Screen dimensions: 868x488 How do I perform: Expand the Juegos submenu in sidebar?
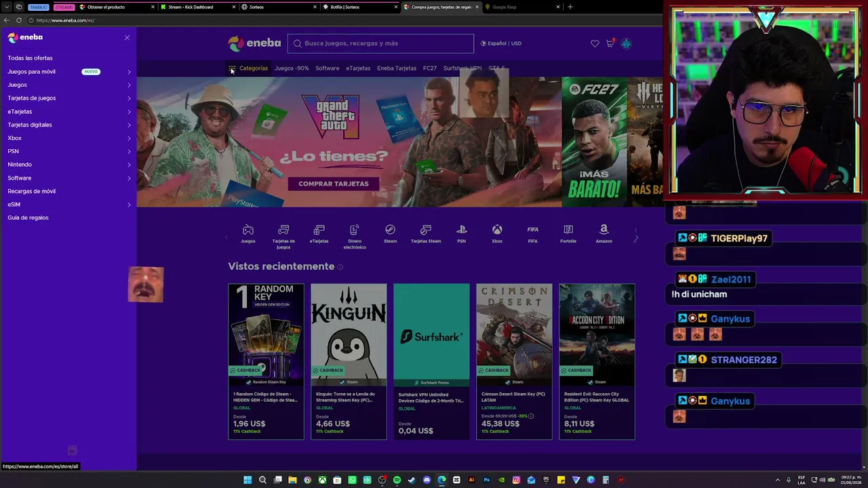[x=129, y=85]
